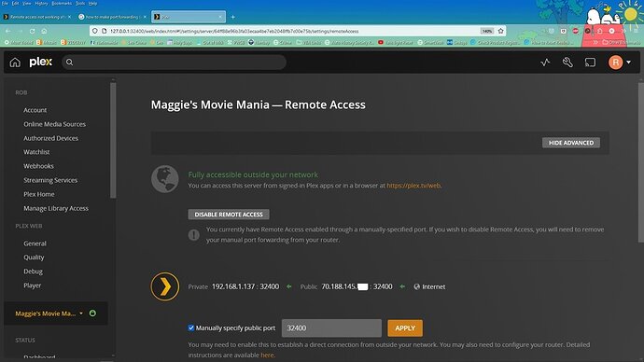Click the public port 32400 input field
Screen dimensions: 644x362
point(331,327)
